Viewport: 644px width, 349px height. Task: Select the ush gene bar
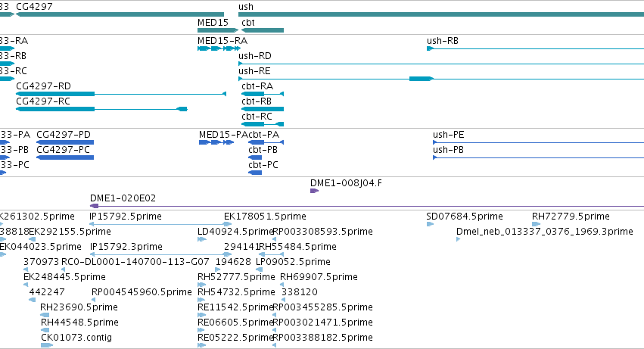coord(441,14)
